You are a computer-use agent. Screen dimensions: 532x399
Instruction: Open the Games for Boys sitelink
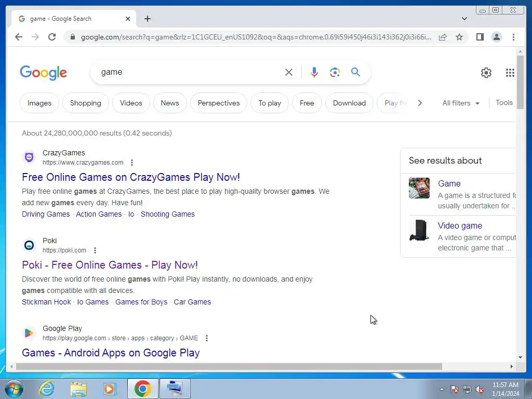[x=141, y=302]
